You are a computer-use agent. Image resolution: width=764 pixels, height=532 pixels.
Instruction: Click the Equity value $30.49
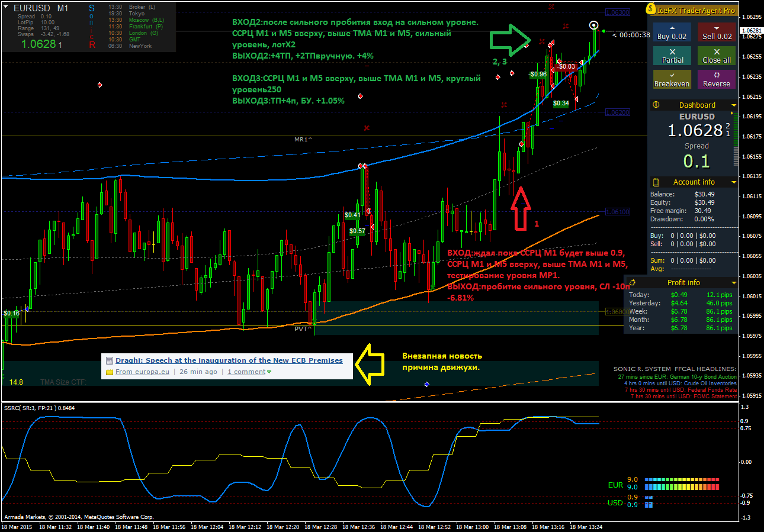coord(704,202)
